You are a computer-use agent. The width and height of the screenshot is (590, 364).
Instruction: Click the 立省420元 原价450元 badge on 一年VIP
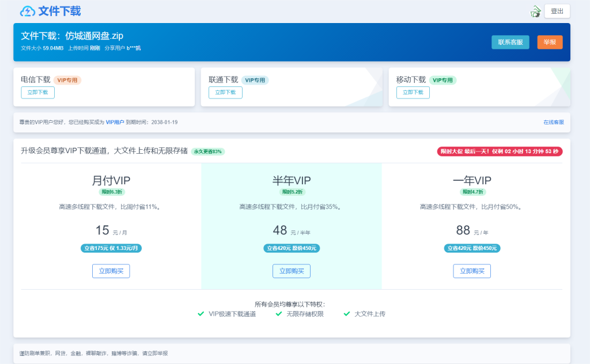(x=471, y=248)
